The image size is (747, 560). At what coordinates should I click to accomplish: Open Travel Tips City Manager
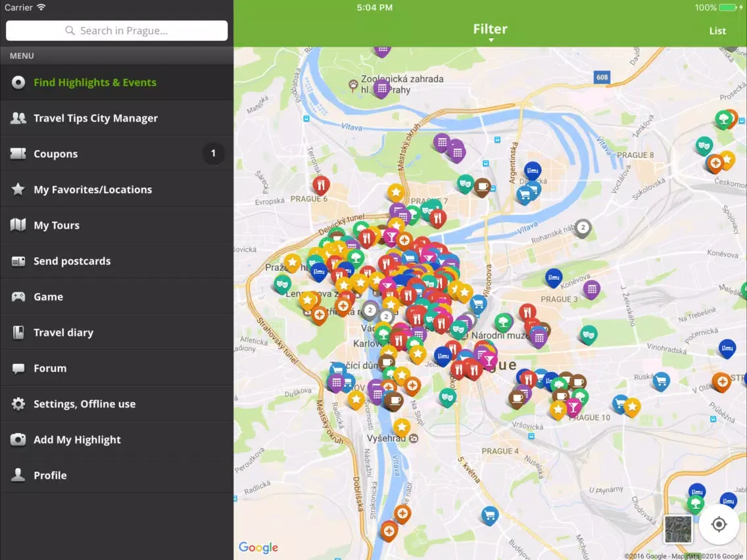point(117,118)
